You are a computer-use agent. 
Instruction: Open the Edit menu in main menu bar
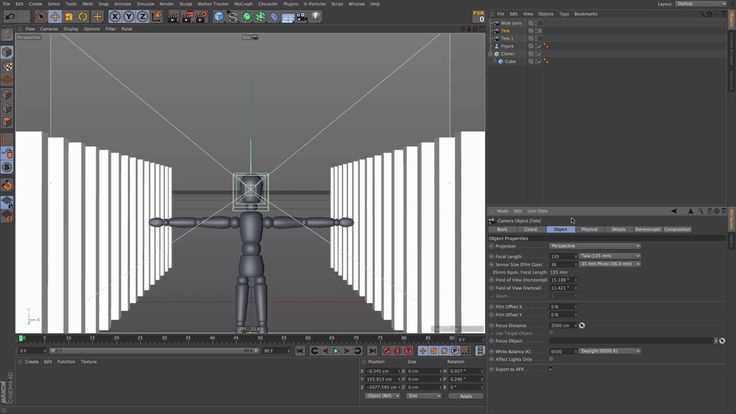tap(19, 4)
